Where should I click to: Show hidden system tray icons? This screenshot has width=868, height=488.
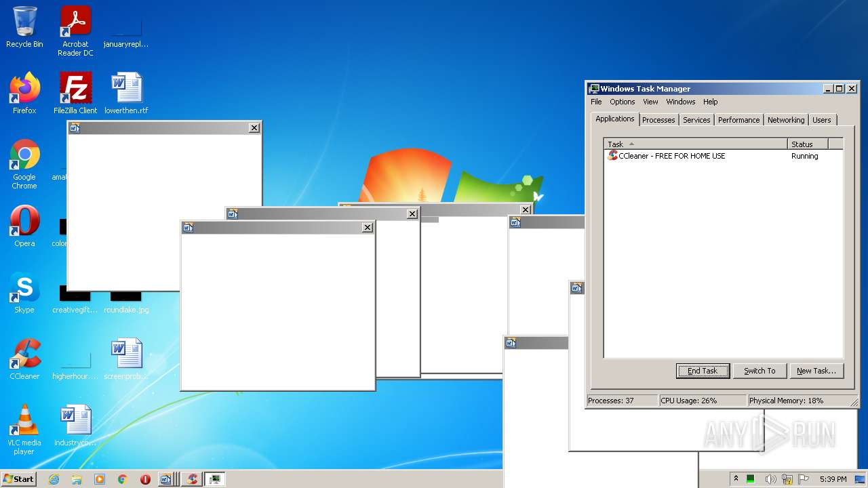[x=736, y=479]
